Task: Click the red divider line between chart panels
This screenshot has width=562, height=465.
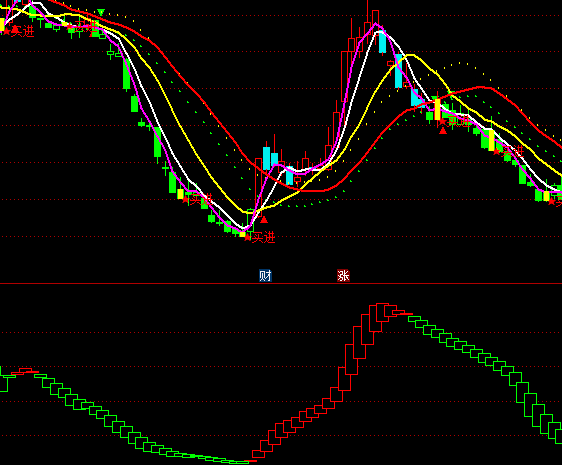Action: click(281, 284)
